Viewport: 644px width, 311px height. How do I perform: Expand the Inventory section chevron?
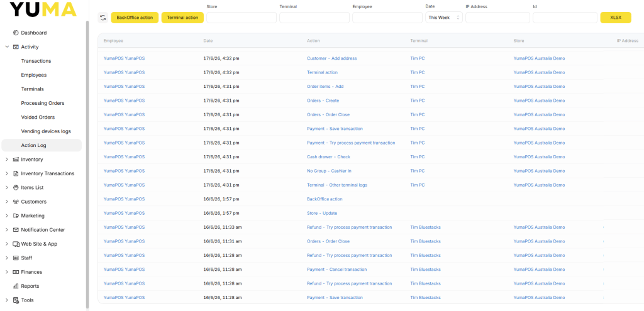(7, 159)
